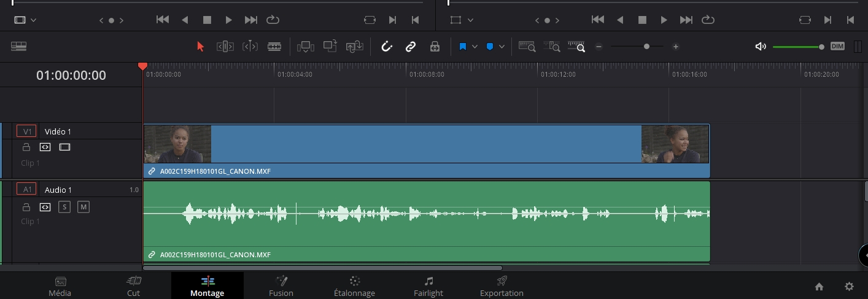Select the Trim edit mode tool
Image resolution: width=868 pixels, height=299 pixels.
[225, 47]
